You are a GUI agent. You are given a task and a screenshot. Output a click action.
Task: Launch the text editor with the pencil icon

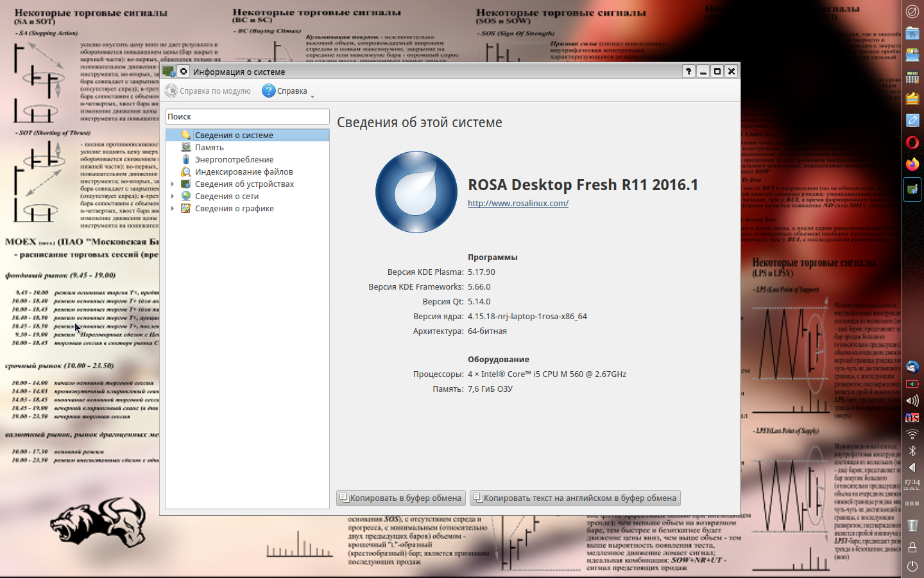click(912, 121)
